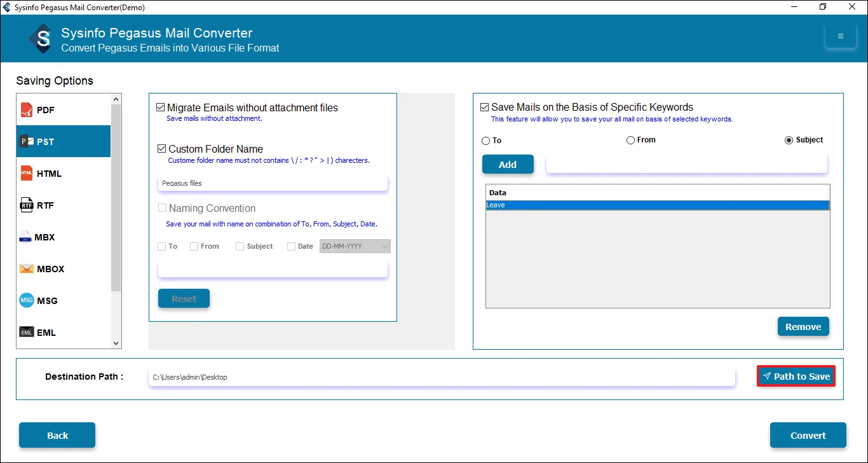Click the Remove keyword button
868x463 pixels.
coord(803,327)
